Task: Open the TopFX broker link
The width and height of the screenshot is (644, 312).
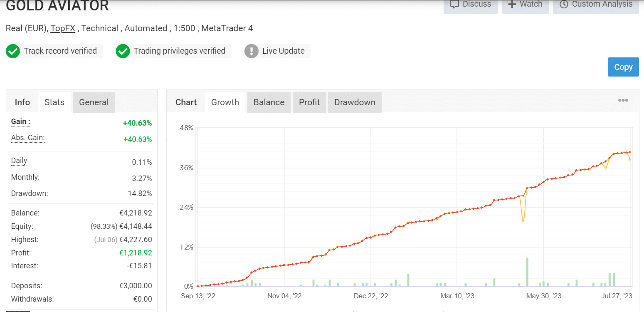Action: 63,28
